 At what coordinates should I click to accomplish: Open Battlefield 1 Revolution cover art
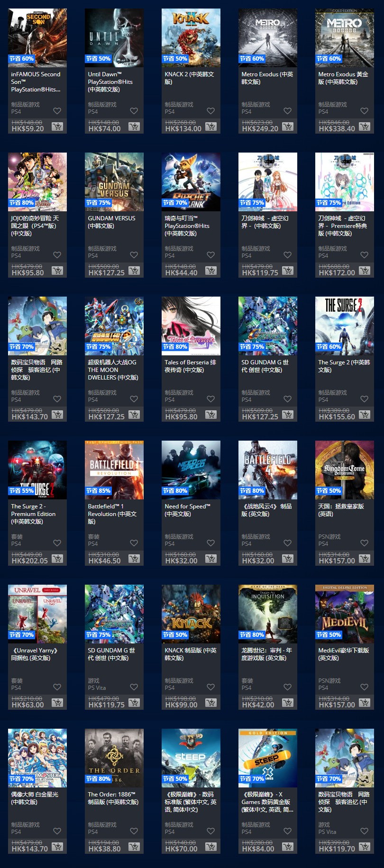pos(114,470)
